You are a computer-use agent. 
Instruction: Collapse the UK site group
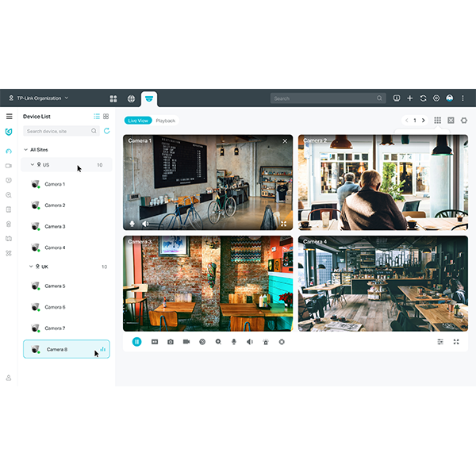[31, 267]
